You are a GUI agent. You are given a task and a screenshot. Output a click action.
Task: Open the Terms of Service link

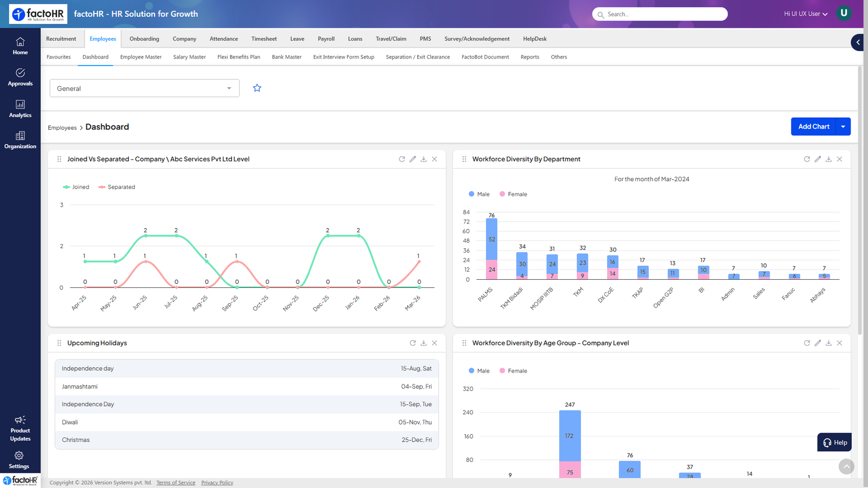[176, 483]
